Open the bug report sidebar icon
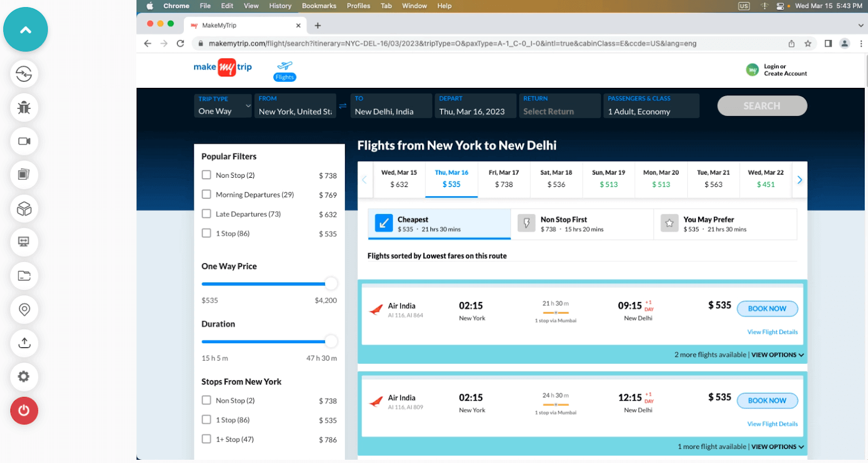Screen dimensions: 868x463 tap(24, 107)
